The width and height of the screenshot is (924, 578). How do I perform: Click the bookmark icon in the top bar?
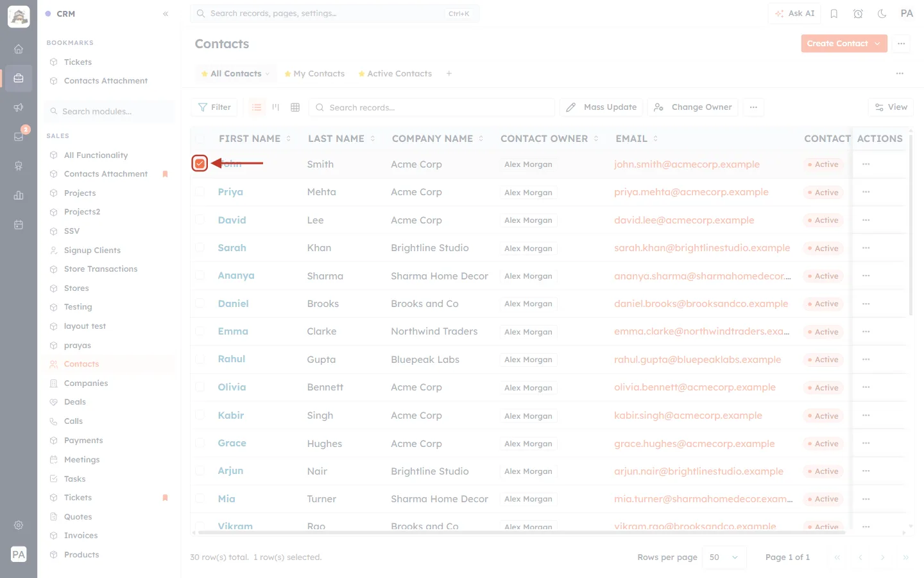tap(834, 13)
